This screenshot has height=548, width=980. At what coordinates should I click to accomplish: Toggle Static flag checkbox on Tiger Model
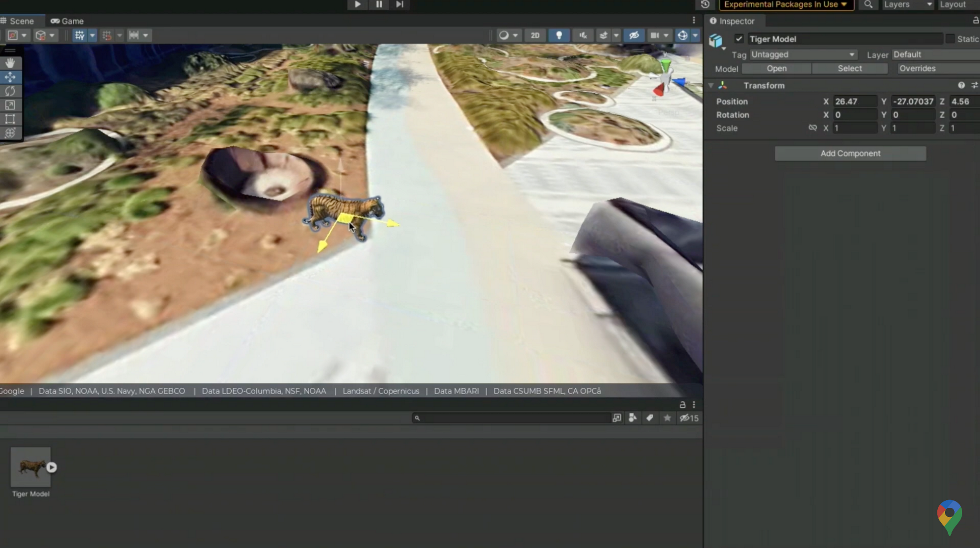click(x=950, y=38)
